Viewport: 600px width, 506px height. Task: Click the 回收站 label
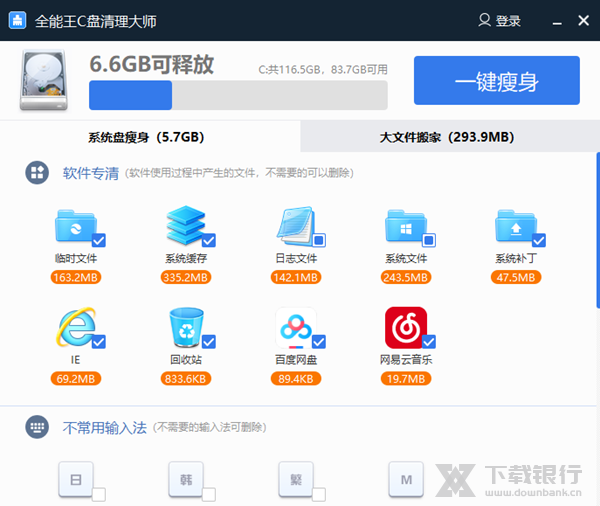tap(186, 360)
